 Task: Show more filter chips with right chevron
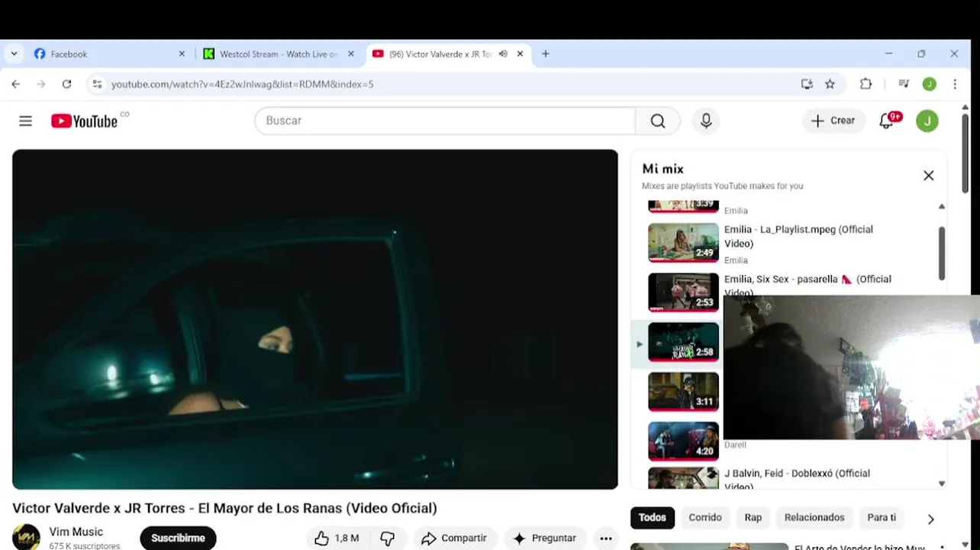click(x=930, y=519)
